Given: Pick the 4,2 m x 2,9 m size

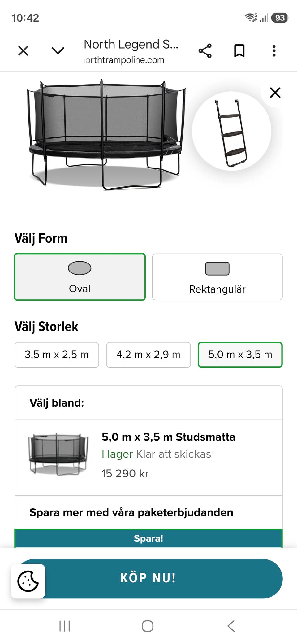Looking at the screenshot, I should (x=148, y=355).
